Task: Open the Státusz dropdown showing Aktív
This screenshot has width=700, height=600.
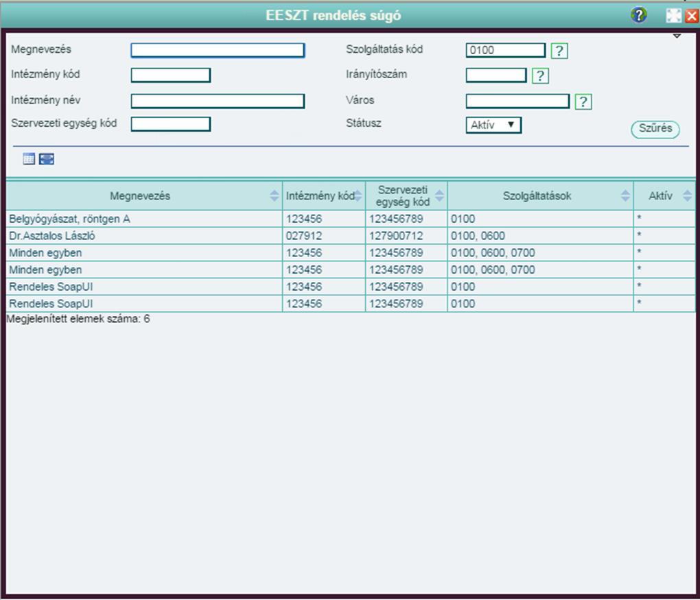Action: [x=493, y=125]
